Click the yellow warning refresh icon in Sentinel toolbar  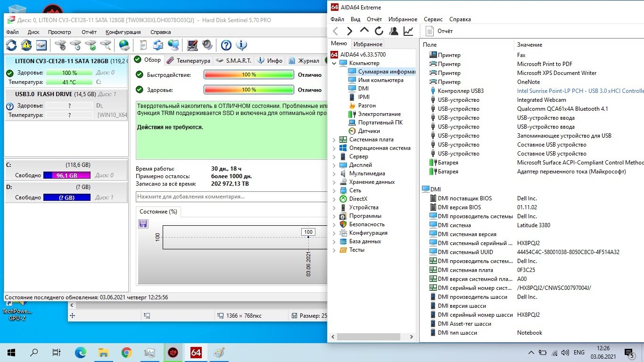point(26,45)
